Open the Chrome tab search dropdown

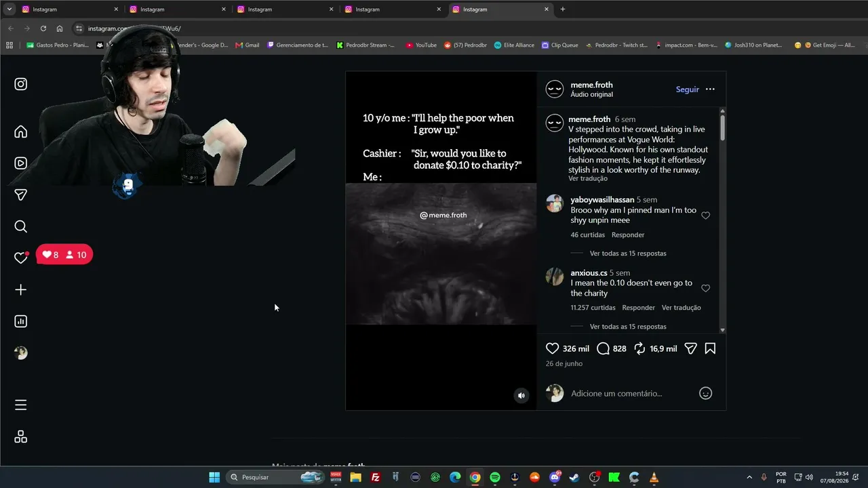click(9, 9)
